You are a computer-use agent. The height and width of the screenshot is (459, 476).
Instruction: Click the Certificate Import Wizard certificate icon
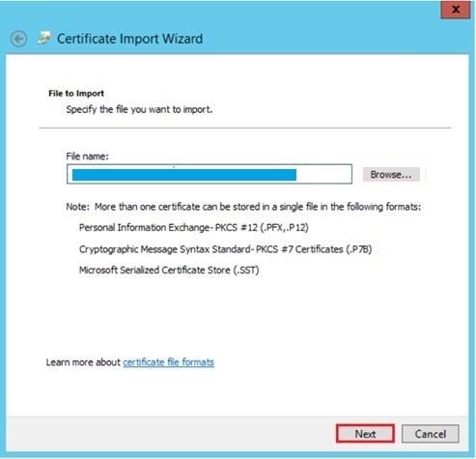pyautogui.click(x=44, y=38)
